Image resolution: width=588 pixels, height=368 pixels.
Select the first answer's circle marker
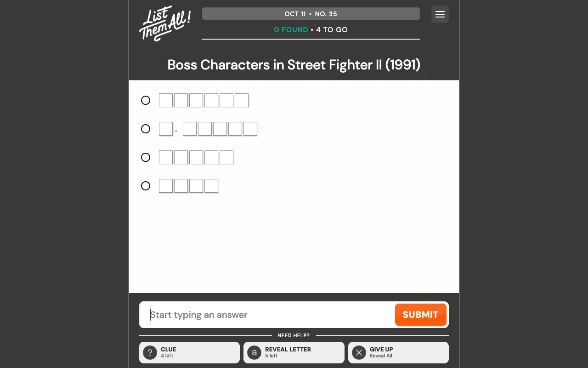click(146, 100)
